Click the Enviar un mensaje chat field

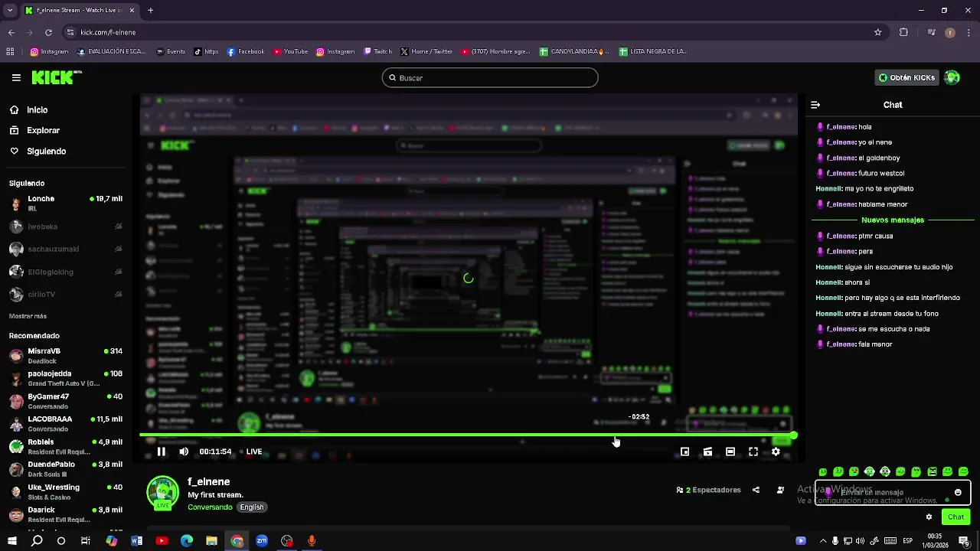[x=892, y=492]
